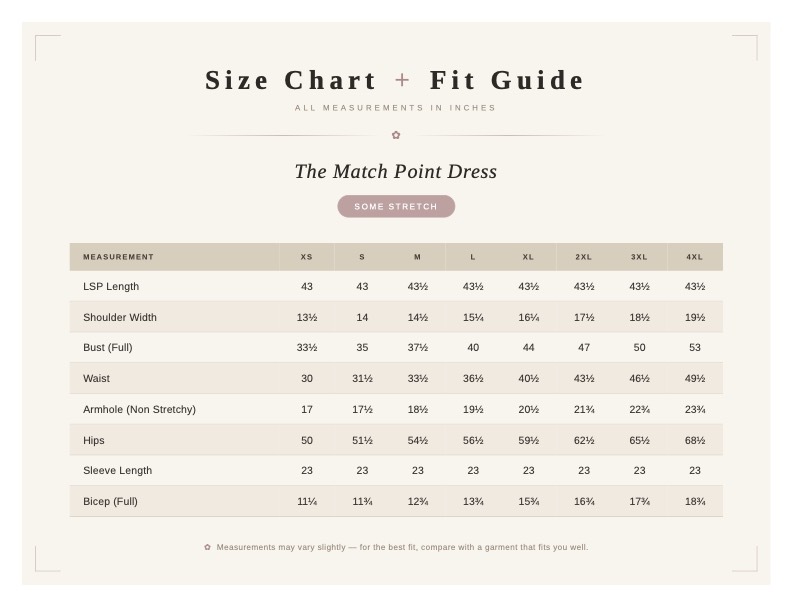Select the 4XL column header
Viewport: 792px width, 612px height.
point(695,257)
